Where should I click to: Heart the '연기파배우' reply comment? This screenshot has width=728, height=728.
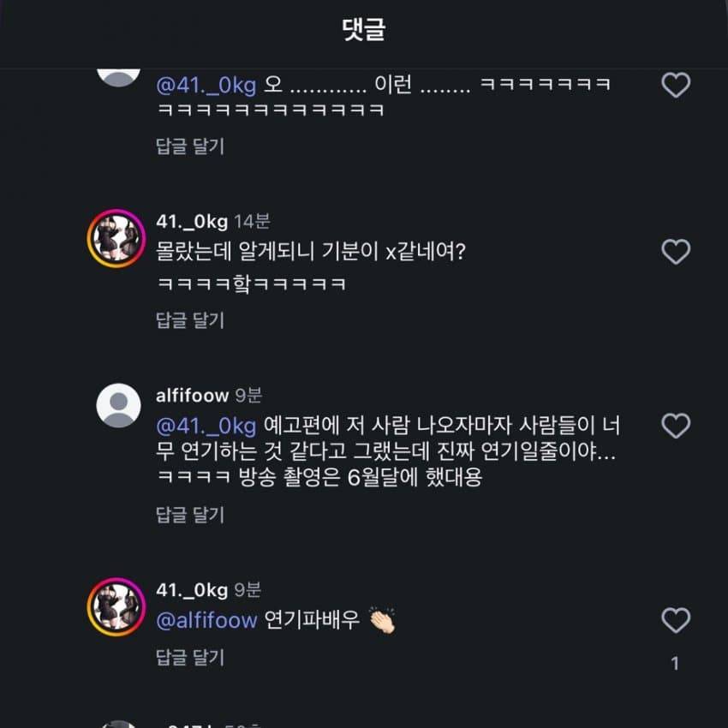click(676, 620)
